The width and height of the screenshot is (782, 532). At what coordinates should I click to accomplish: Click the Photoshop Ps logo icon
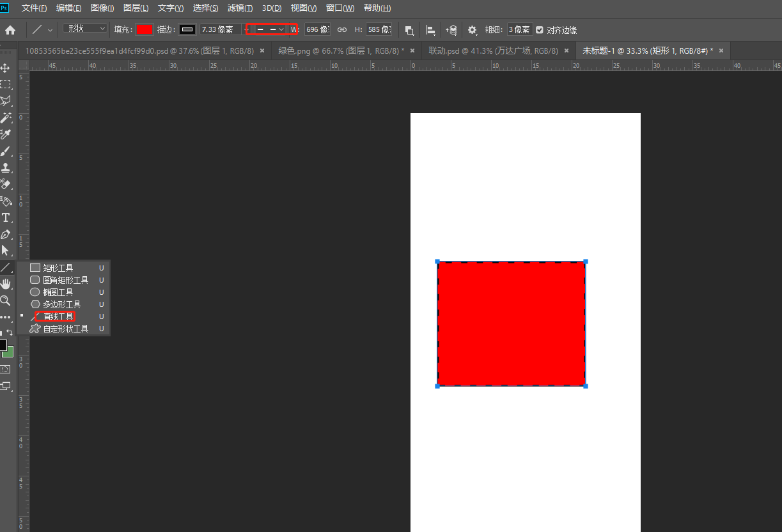[x=4, y=8]
